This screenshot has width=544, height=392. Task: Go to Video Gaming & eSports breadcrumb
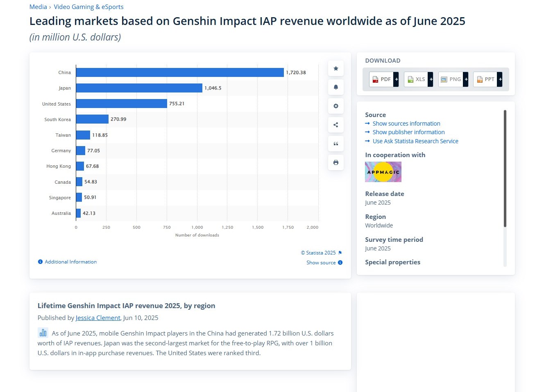[x=88, y=7]
